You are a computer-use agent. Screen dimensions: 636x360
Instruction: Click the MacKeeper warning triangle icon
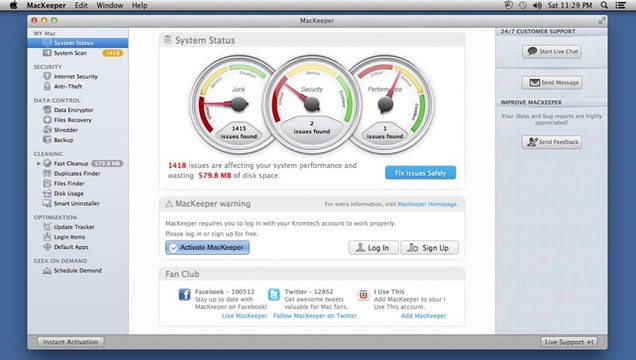point(169,204)
